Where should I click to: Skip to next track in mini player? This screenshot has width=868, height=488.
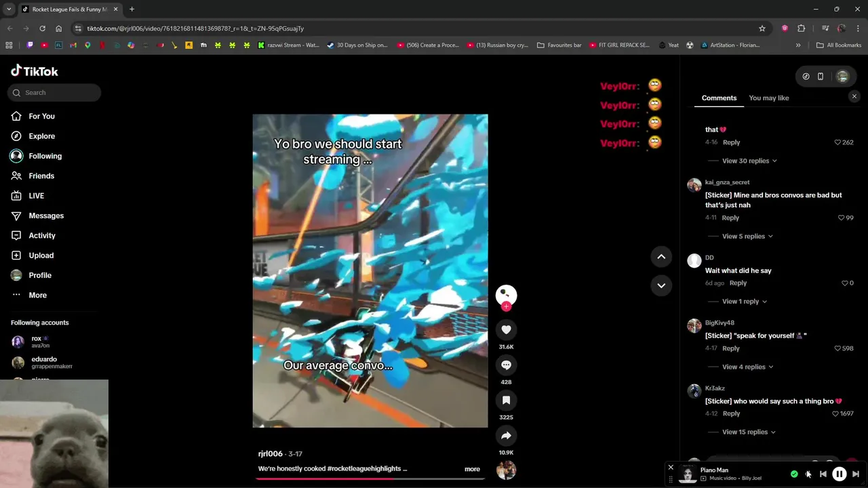[856, 474]
